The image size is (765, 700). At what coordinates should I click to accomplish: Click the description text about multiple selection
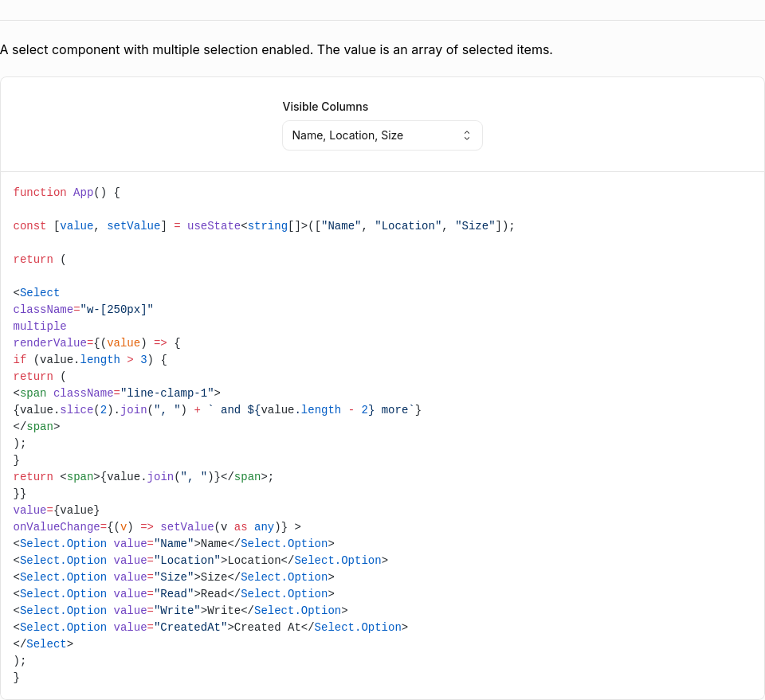[277, 49]
